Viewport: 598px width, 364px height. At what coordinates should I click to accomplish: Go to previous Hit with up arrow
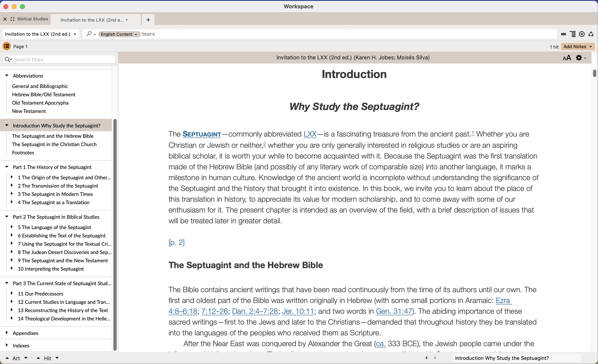pyautogui.click(x=38, y=358)
